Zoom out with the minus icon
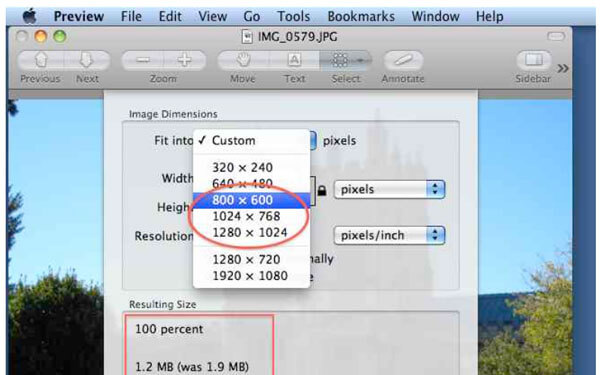Image resolution: width=600 pixels, height=375 pixels. click(x=143, y=60)
